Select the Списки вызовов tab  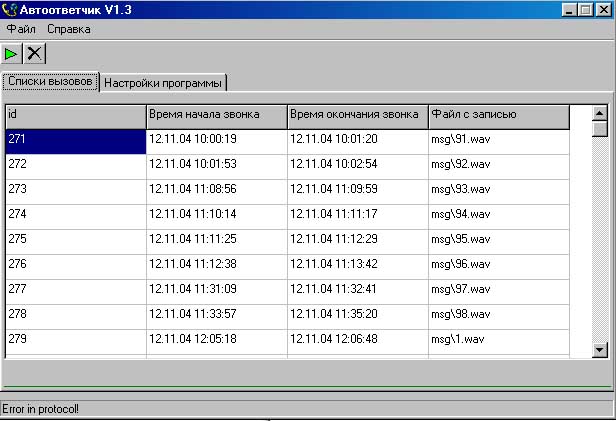[x=50, y=82]
